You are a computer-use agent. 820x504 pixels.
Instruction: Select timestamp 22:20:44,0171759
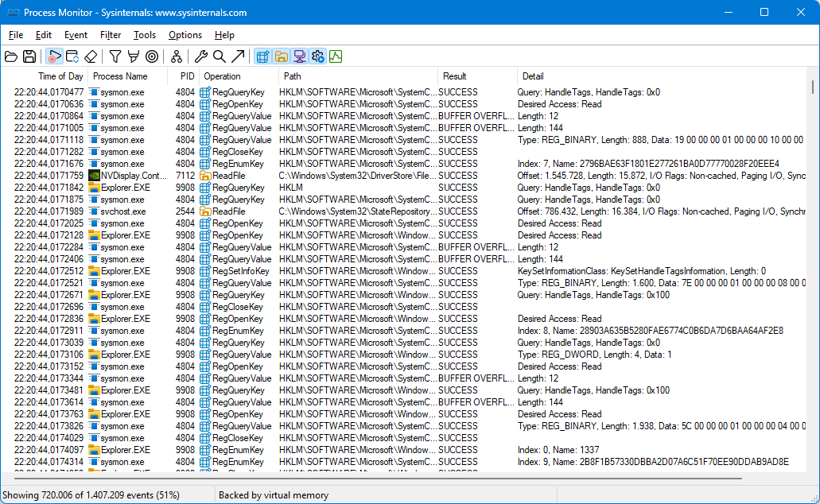[x=49, y=176]
